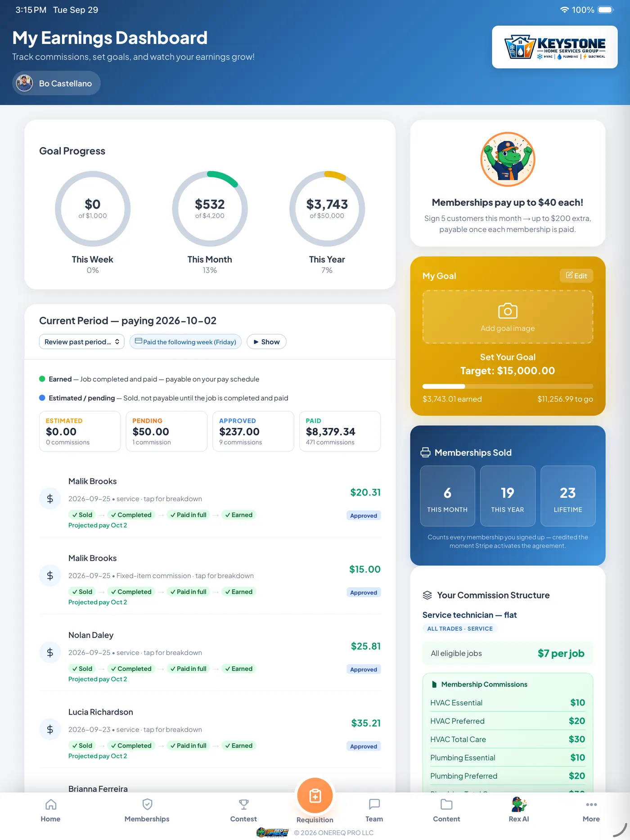The image size is (630, 840).
Task: Tap Plumbing Preferred $20 row
Action: (x=508, y=776)
